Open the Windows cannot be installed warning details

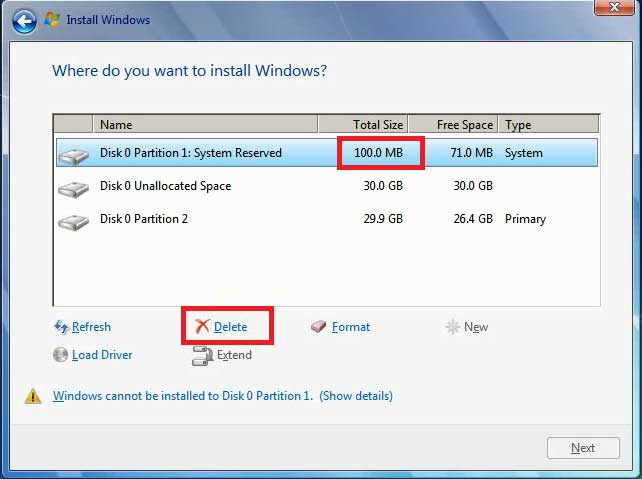pos(223,396)
